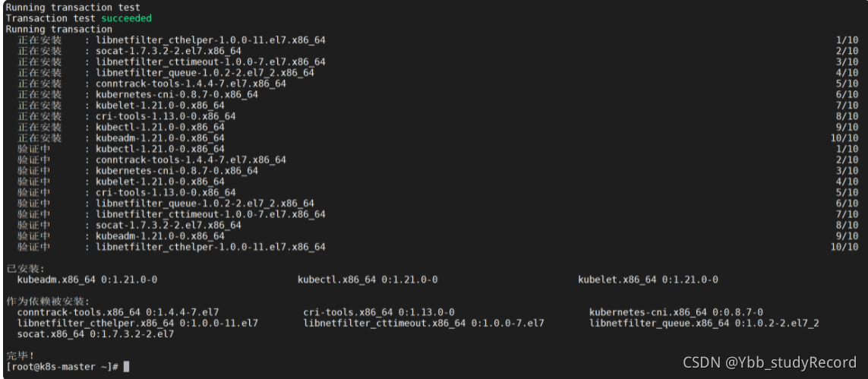Click the kubeadm-1.21.0-0 install line
The width and height of the screenshot is (868, 379).
439,137
